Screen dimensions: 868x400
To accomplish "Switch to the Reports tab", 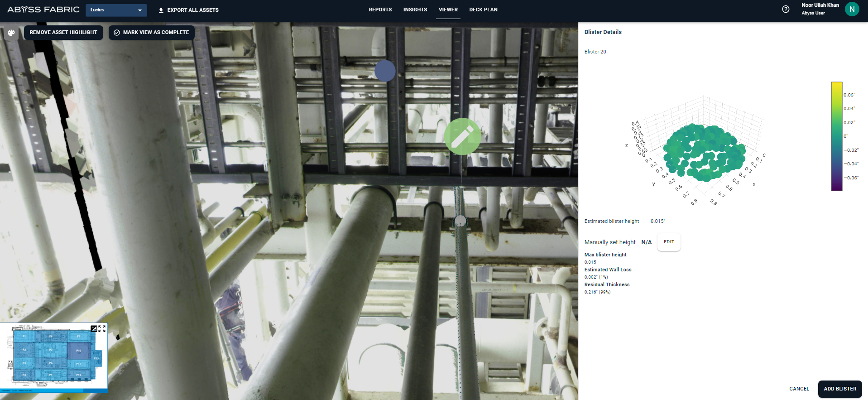I will pos(380,10).
